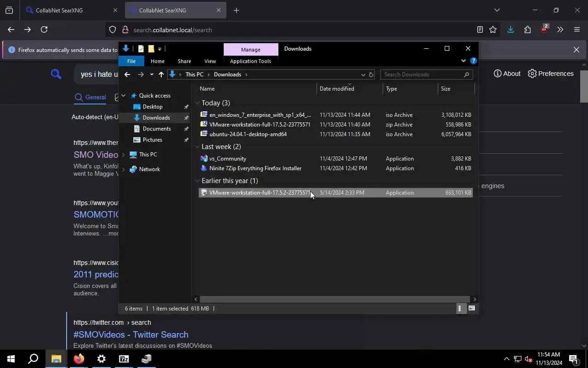Open the Share ribbon tab

(184, 61)
